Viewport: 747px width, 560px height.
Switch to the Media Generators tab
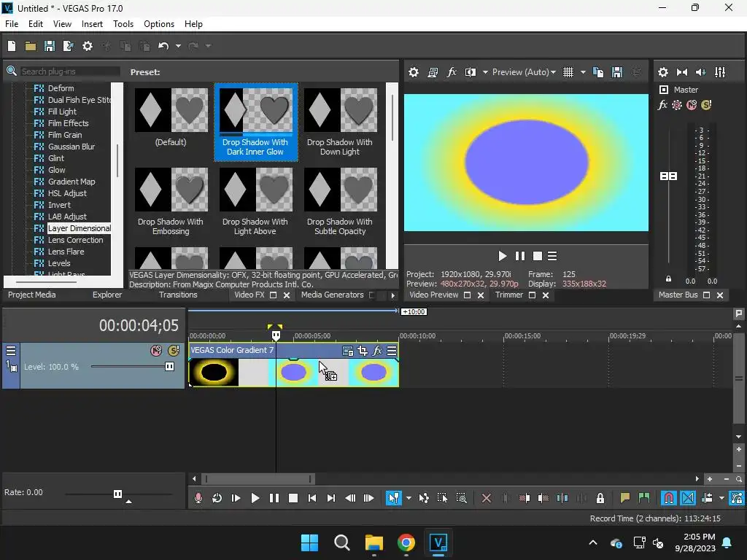(333, 295)
